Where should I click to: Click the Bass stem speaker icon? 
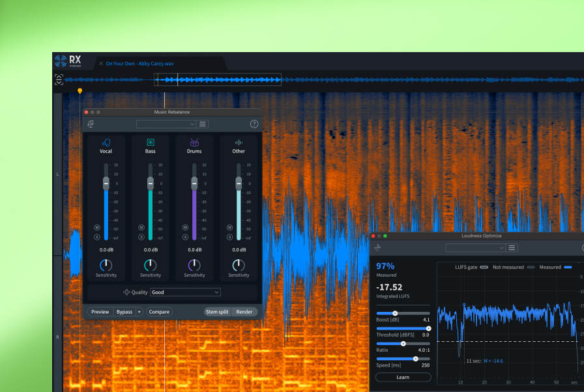(x=151, y=142)
